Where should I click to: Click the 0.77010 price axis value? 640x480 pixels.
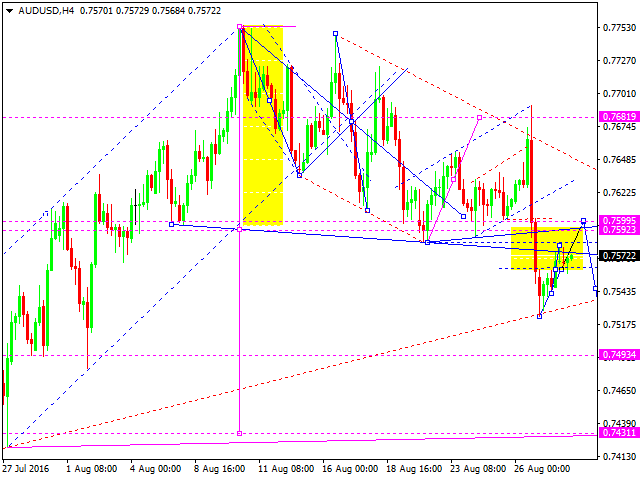(x=620, y=94)
